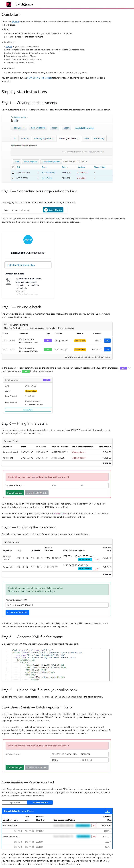The height and width of the screenshot is (868, 134).
Task: Clear the Apple Retail bank account details
Action: pos(96,568)
